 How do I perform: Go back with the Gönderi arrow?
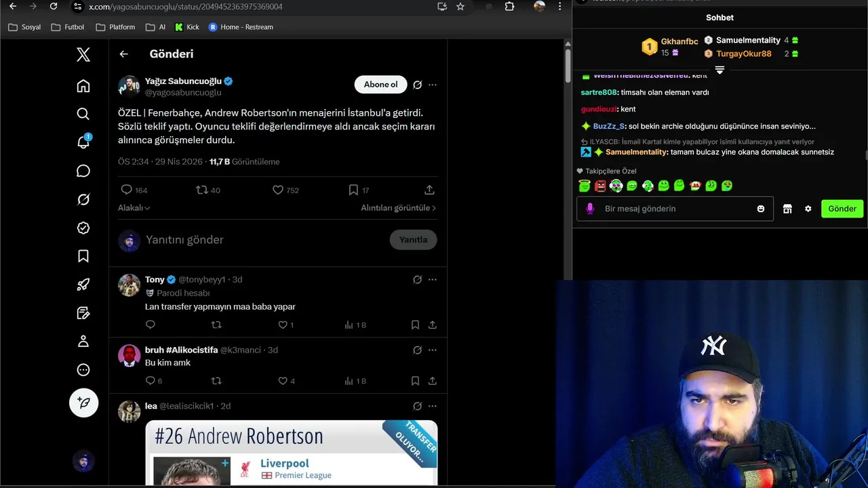[x=123, y=54]
